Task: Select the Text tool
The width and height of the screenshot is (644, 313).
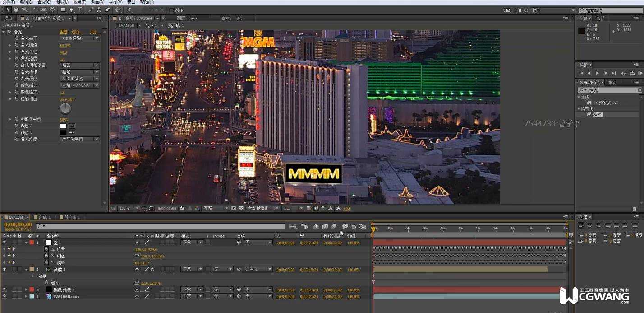Action: coord(80,9)
